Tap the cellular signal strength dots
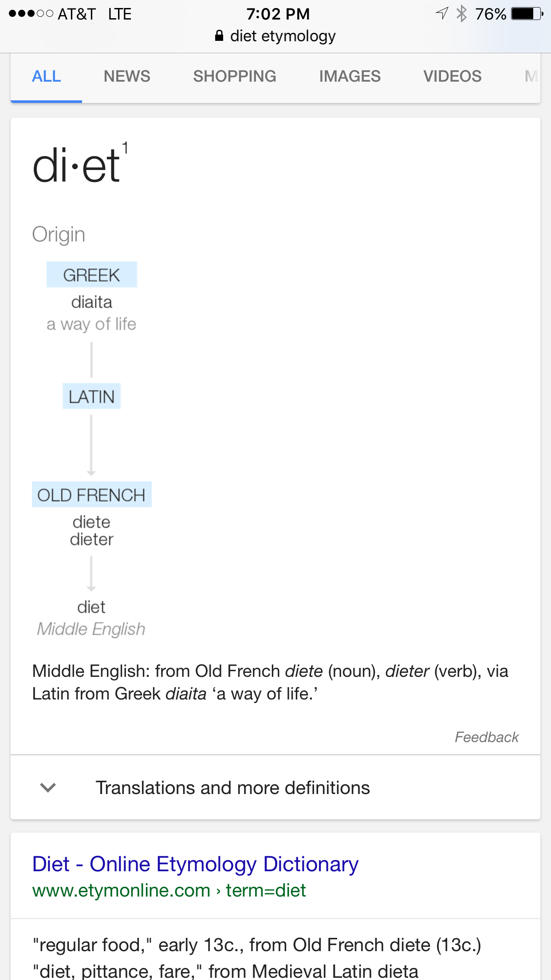This screenshot has width=551, height=980. (x=31, y=14)
